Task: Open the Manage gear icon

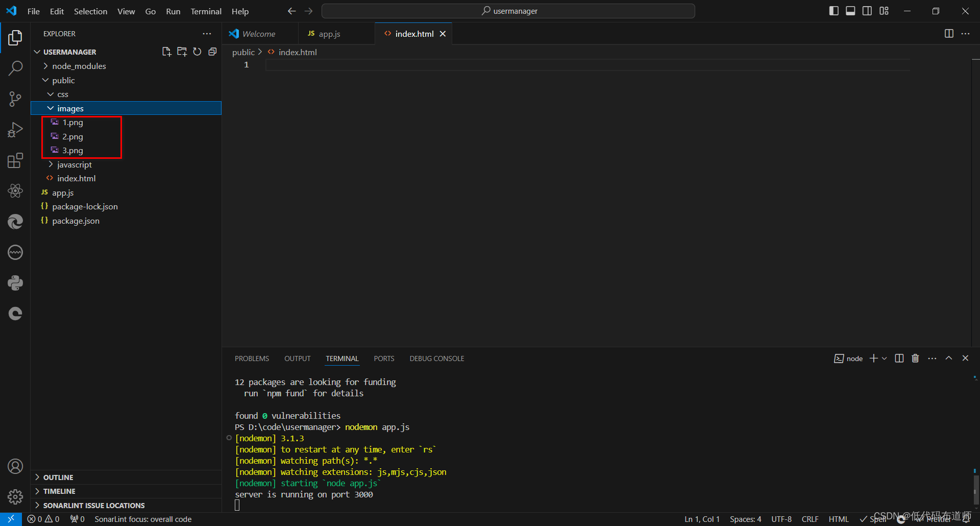Action: coord(15,496)
